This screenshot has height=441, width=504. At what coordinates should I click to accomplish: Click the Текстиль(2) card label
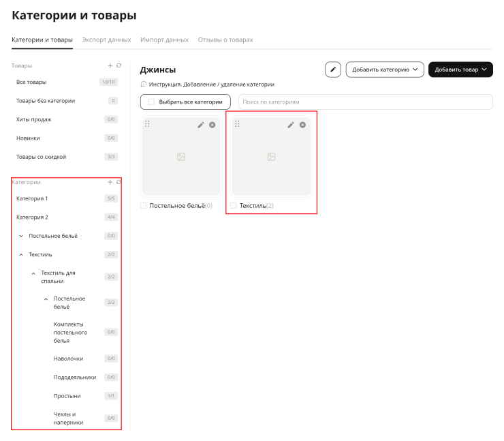pos(257,206)
